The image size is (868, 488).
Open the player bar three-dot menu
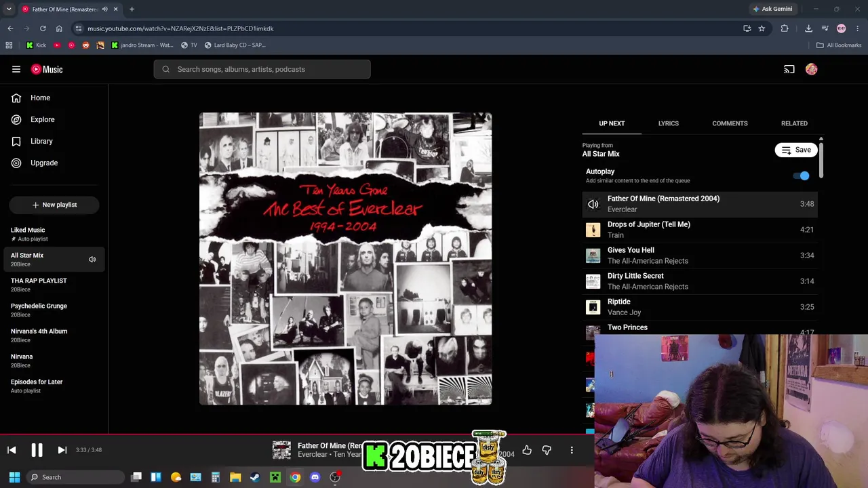(572, 450)
